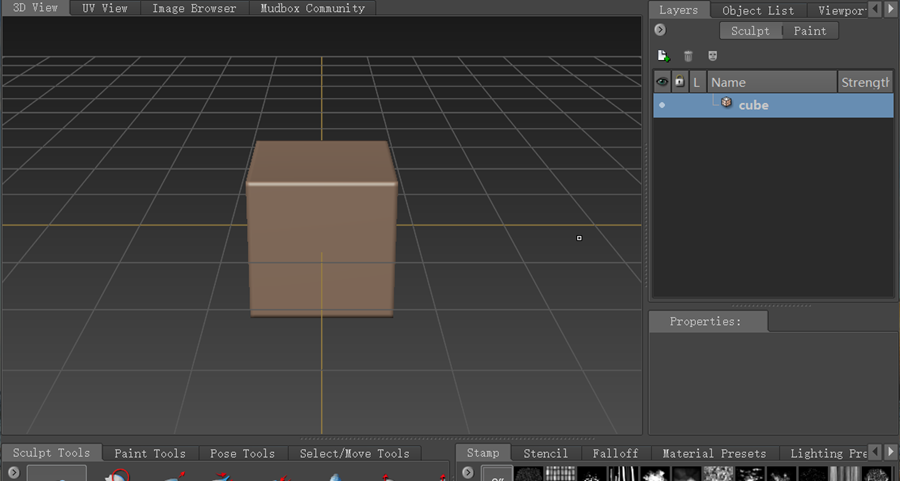Click the L column header
Image resolution: width=900 pixels, height=481 pixels.
coord(696,82)
